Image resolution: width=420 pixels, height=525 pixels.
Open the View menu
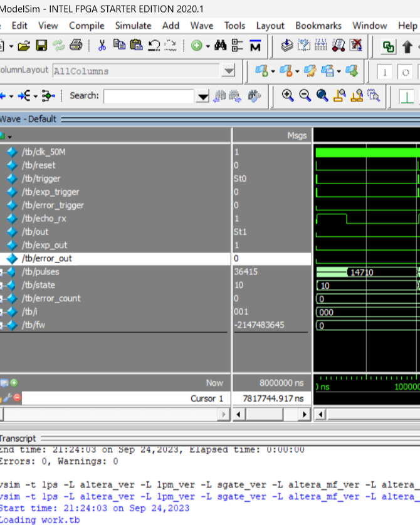tap(48, 26)
